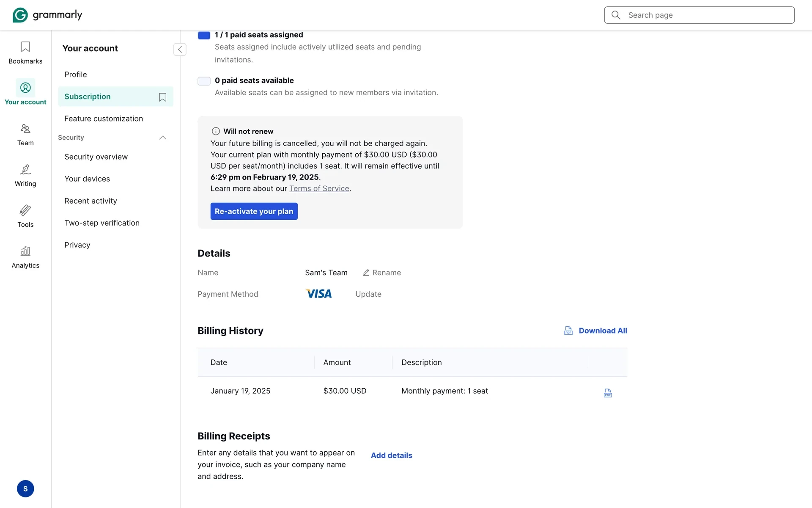
Task: Select the $30.00 USD amount cell
Action: (345, 391)
